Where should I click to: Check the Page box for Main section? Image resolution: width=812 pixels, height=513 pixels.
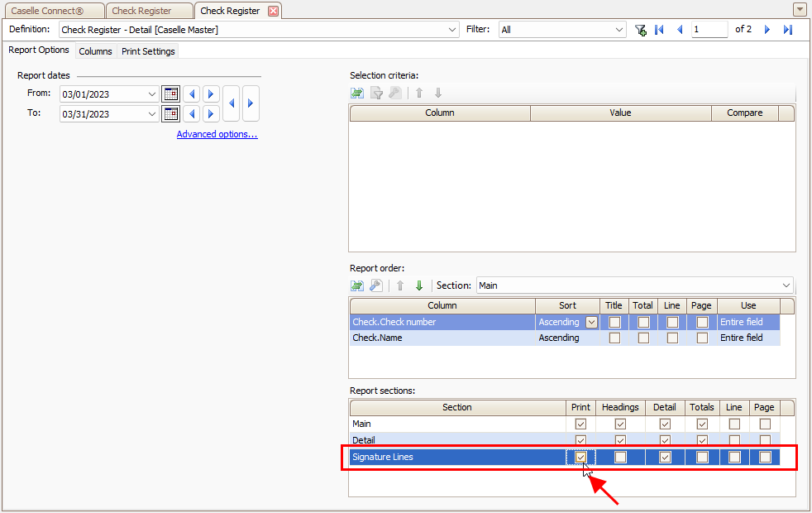765,424
